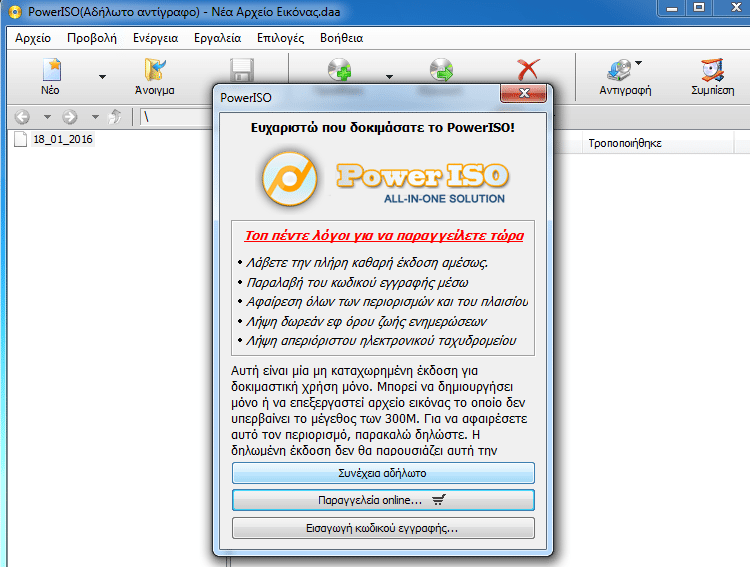Maximize the PowerISO main window
The height and width of the screenshot is (567, 750).
pos(699,8)
